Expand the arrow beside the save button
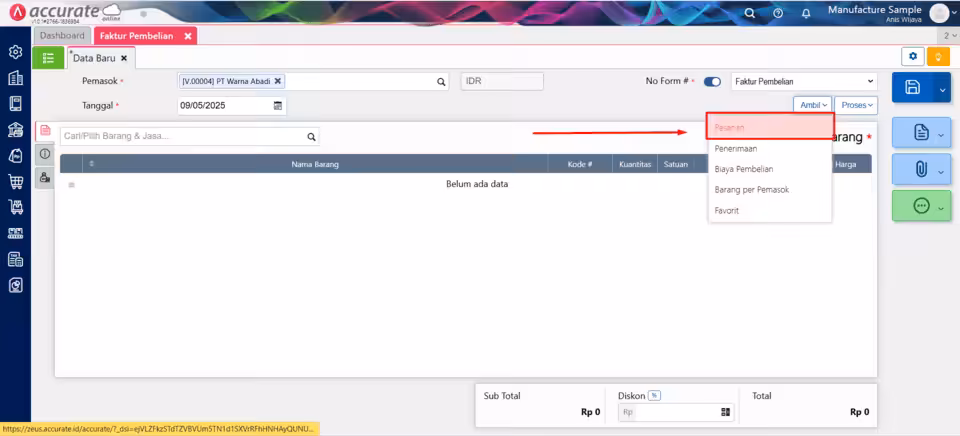960x436 pixels. point(942,89)
